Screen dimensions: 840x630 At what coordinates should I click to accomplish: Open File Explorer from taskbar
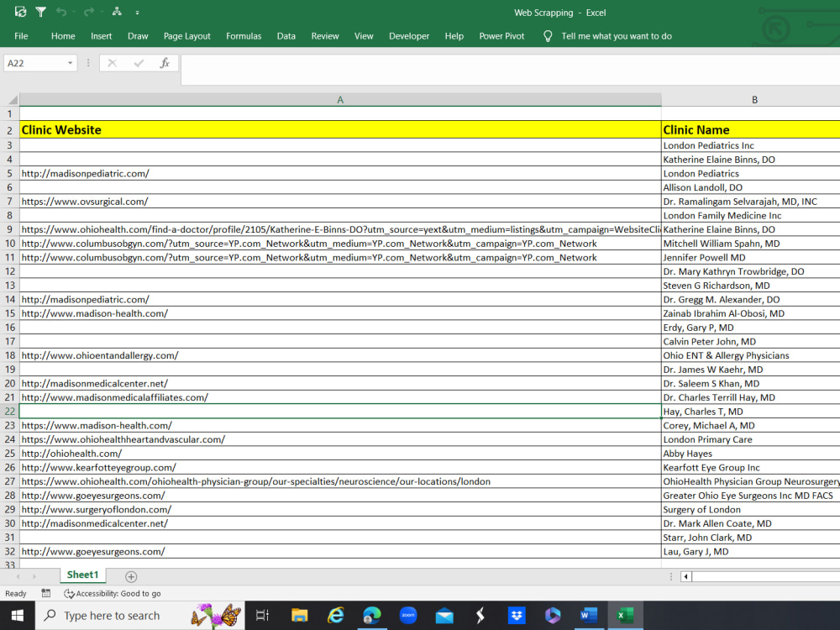click(x=299, y=616)
